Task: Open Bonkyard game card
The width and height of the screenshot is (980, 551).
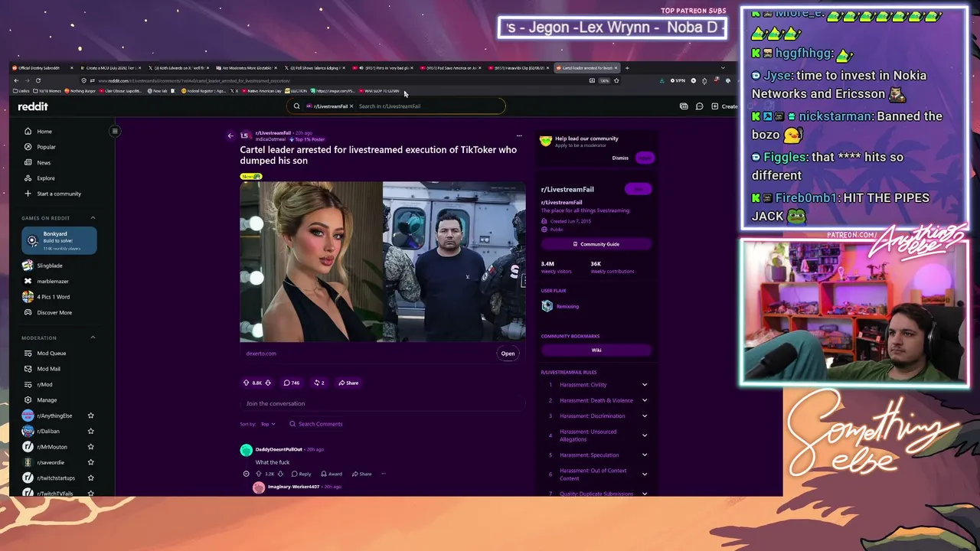Action: coord(59,240)
